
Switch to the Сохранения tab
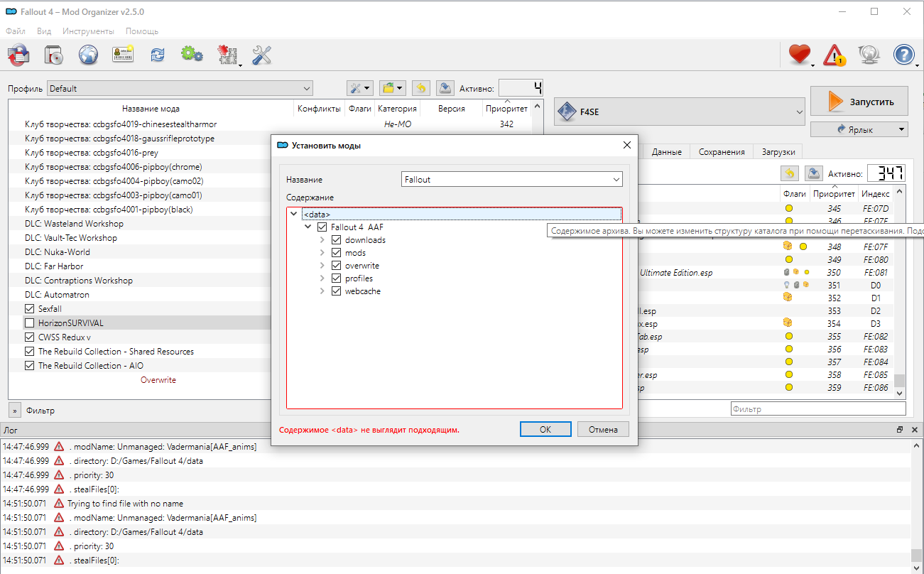722,152
